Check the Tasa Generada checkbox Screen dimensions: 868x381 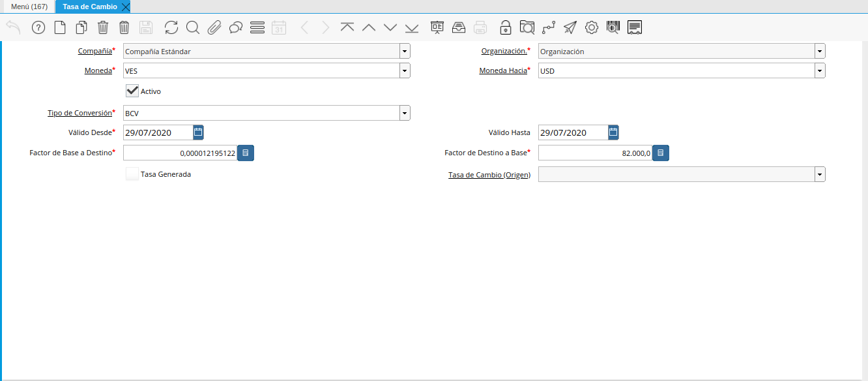click(x=132, y=174)
